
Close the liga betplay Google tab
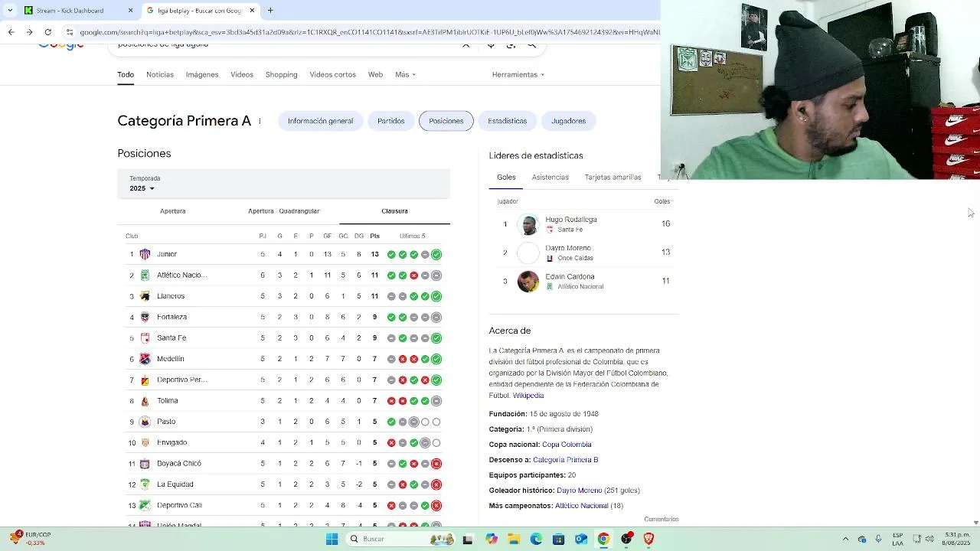[x=252, y=11]
